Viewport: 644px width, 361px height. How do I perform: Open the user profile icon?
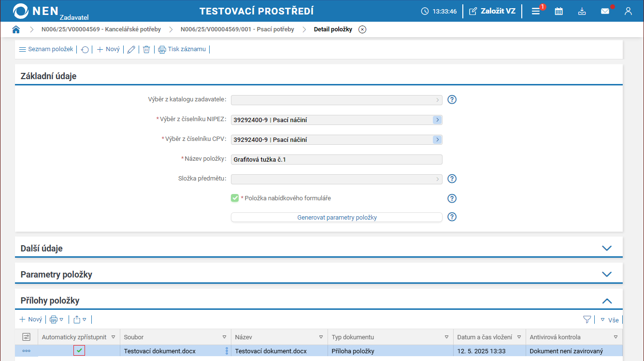click(628, 11)
